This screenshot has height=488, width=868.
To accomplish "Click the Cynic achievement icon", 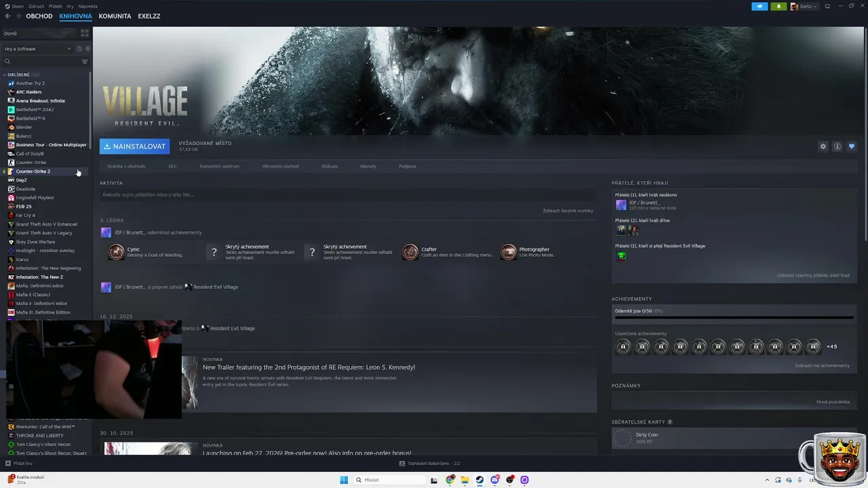I will click(x=117, y=252).
